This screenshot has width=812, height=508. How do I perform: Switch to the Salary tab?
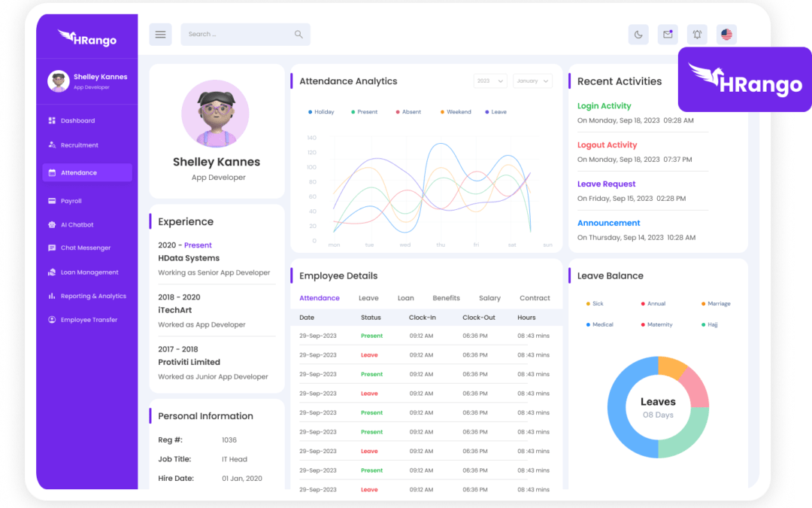pyautogui.click(x=489, y=298)
